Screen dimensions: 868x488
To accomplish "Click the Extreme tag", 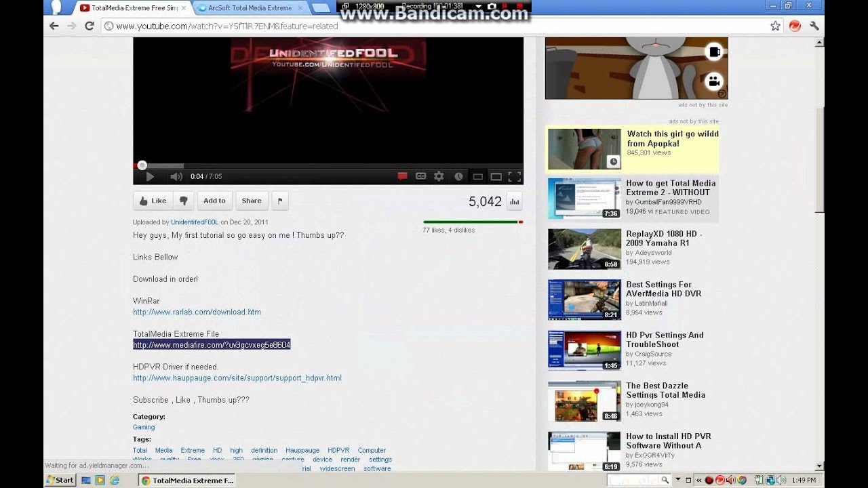I will (193, 450).
